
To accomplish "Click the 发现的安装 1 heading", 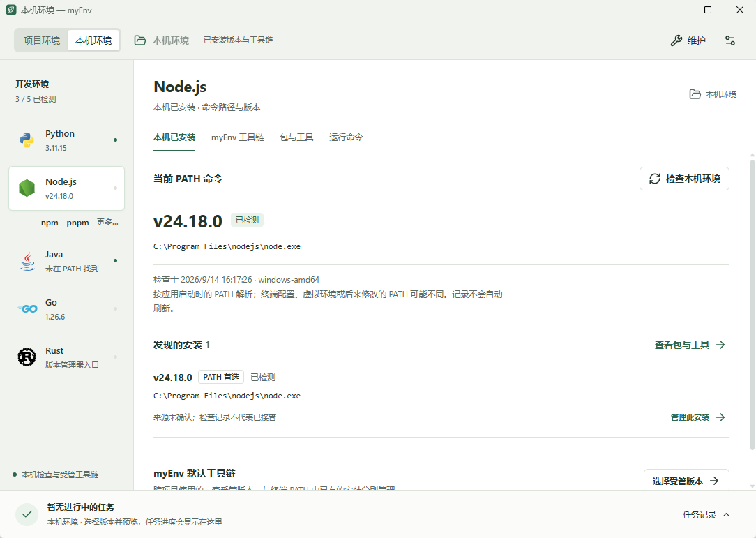I will coord(182,345).
